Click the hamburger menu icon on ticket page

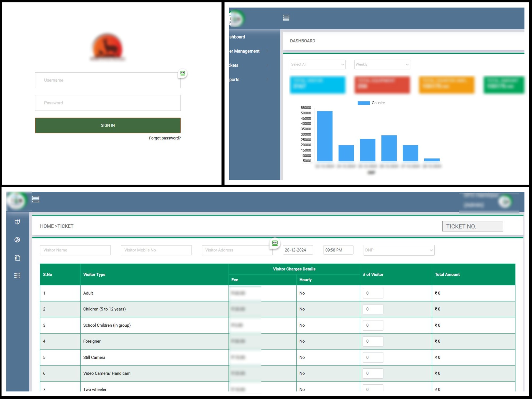coord(36,199)
